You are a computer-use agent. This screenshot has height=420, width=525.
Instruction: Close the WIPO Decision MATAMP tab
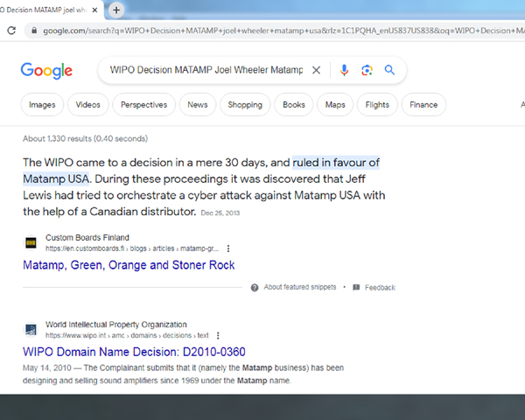pyautogui.click(x=94, y=10)
